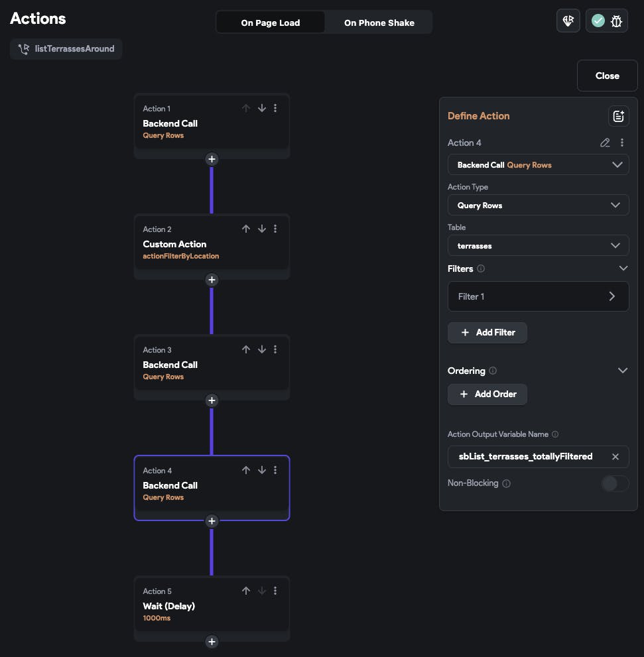Open Action 2 three-dot options menu
The image size is (644, 657).
(x=275, y=229)
